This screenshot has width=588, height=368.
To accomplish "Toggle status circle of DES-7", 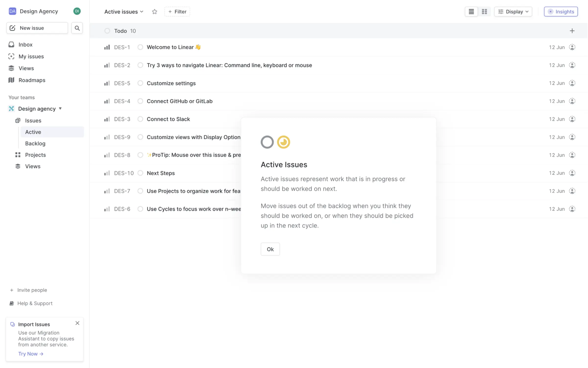I will coord(140,191).
